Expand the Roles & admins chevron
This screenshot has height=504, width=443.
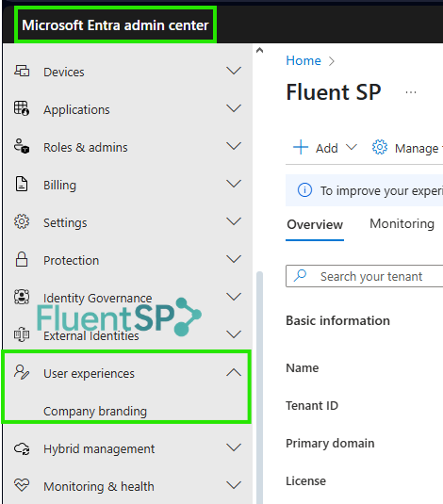tap(234, 146)
